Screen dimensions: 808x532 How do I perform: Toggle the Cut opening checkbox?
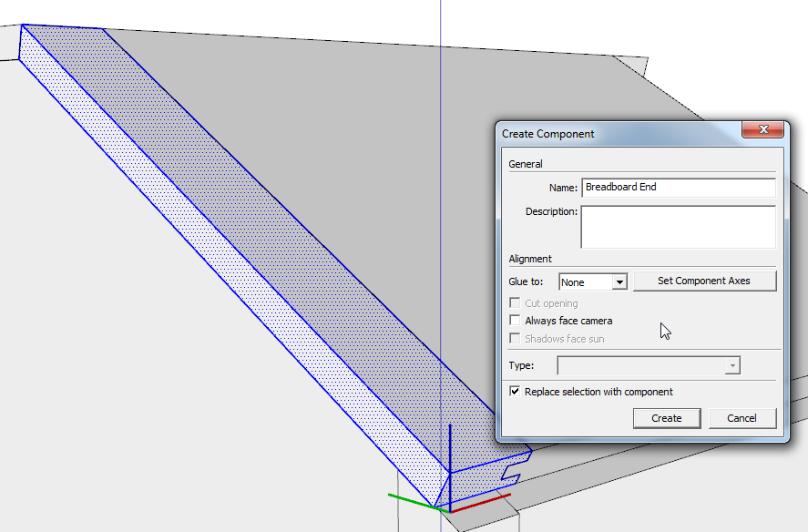click(x=515, y=303)
